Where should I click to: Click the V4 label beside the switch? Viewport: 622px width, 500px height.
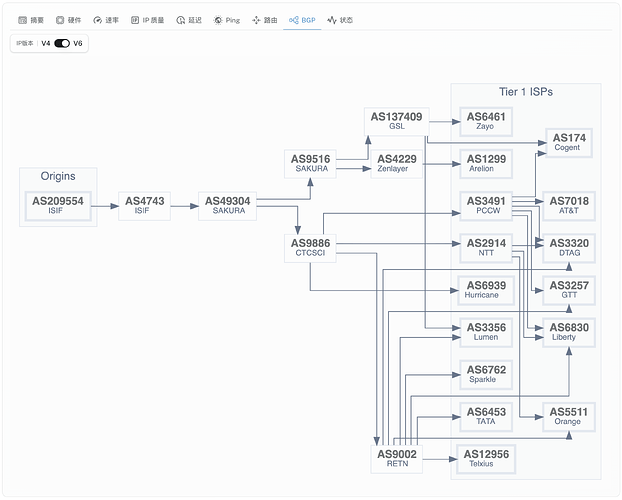pyautogui.click(x=46, y=43)
